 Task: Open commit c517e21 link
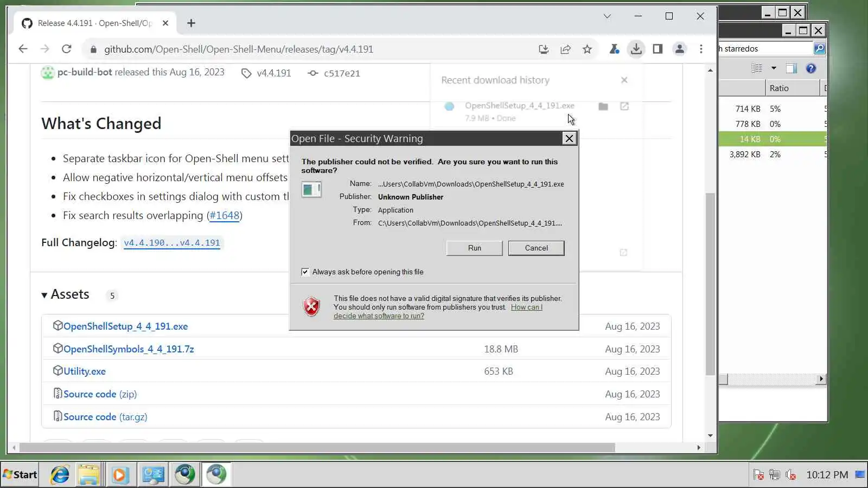pos(342,73)
